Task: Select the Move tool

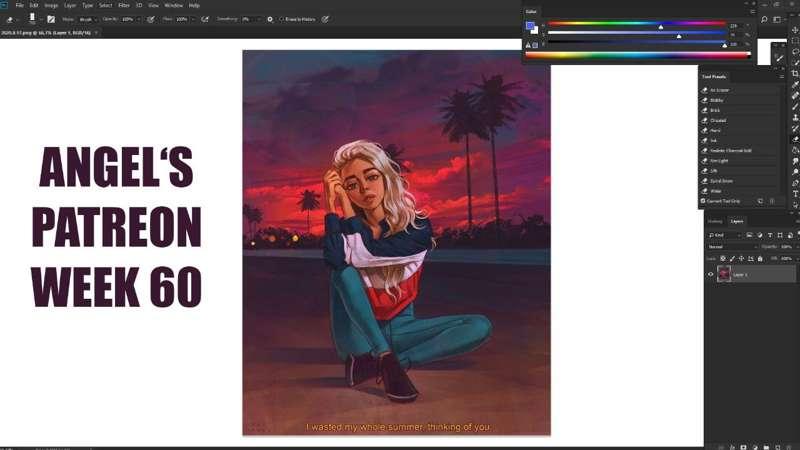Action: point(795,30)
